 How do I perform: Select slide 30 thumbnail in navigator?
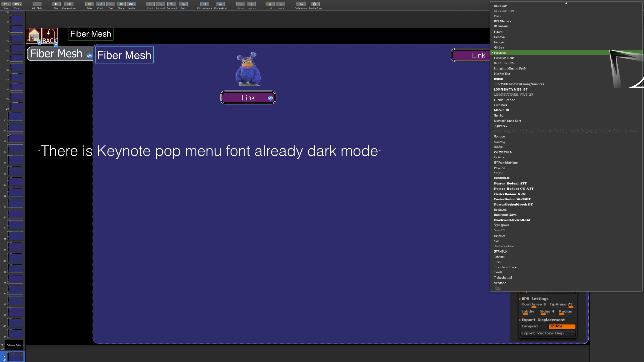15,214
